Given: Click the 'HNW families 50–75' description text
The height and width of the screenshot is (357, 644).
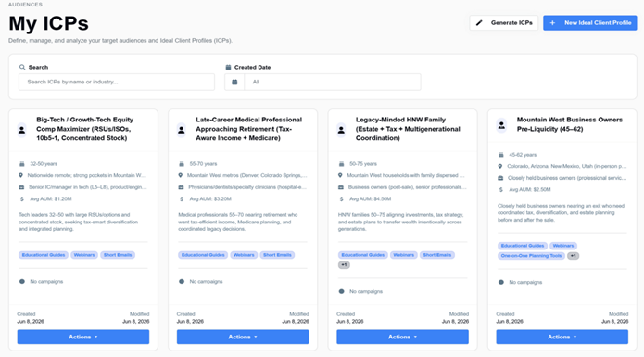Looking at the screenshot, I should coord(400,222).
